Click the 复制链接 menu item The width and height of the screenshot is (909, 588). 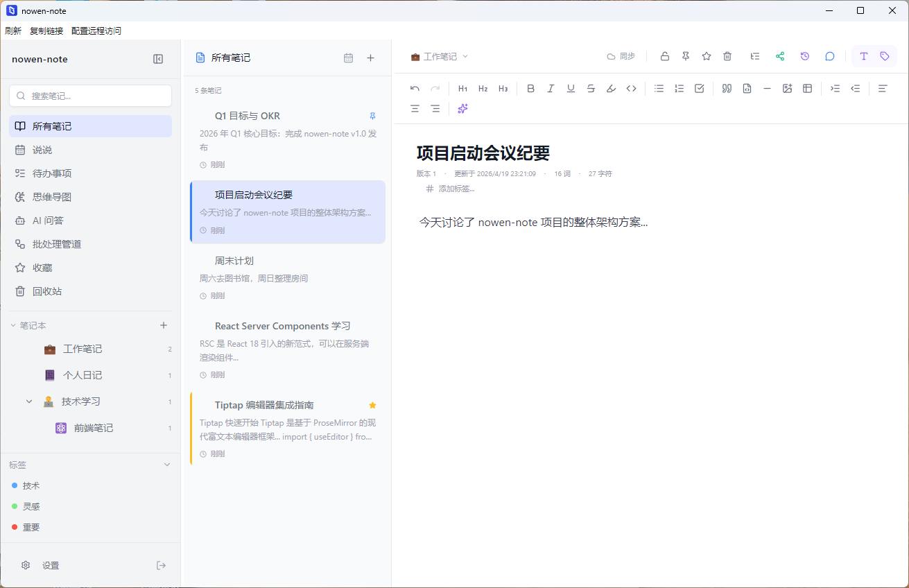(46, 31)
